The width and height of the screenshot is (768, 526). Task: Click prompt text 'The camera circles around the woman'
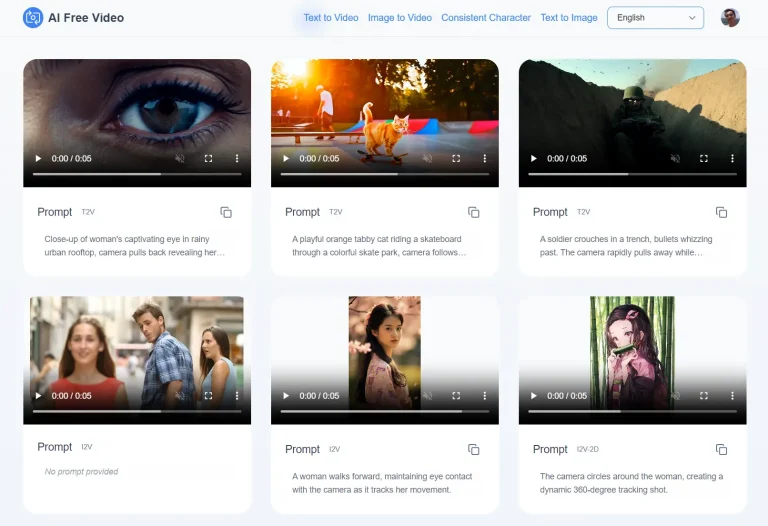pyautogui.click(x=631, y=482)
